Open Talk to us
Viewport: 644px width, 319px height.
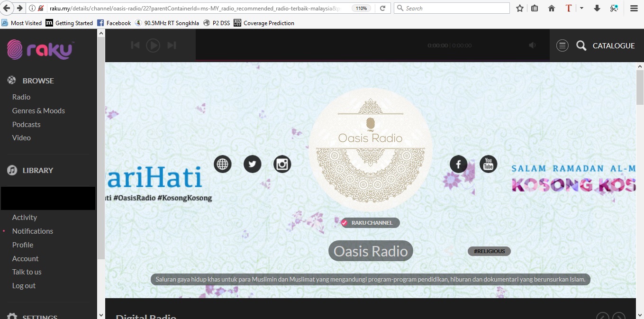pos(27,272)
